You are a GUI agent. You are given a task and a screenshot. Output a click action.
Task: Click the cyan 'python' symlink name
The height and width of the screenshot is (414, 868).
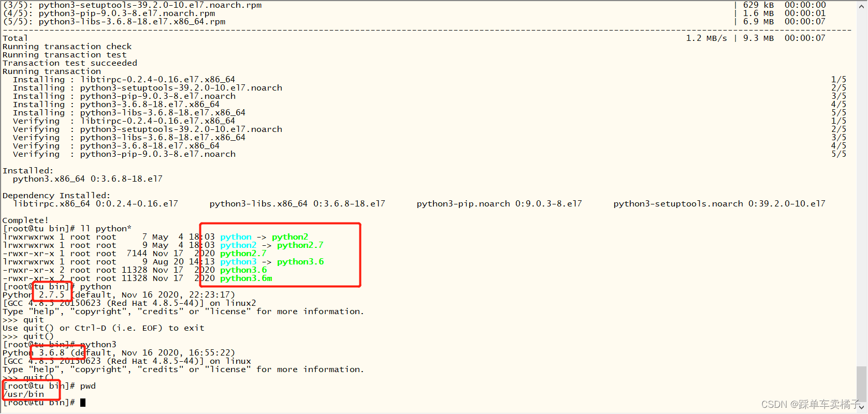[236, 237]
